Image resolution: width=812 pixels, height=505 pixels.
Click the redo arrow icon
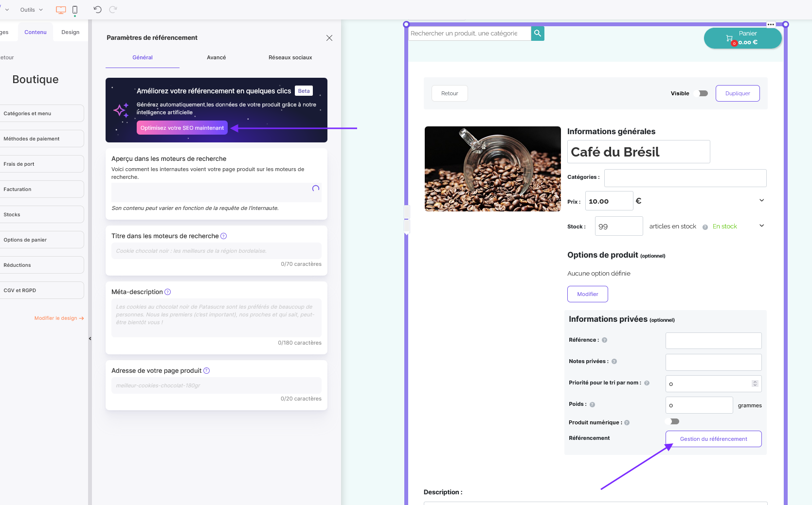pyautogui.click(x=113, y=10)
